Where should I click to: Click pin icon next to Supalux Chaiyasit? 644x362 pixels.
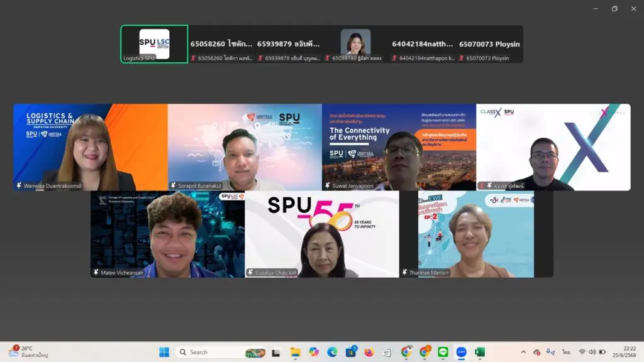pyautogui.click(x=250, y=272)
